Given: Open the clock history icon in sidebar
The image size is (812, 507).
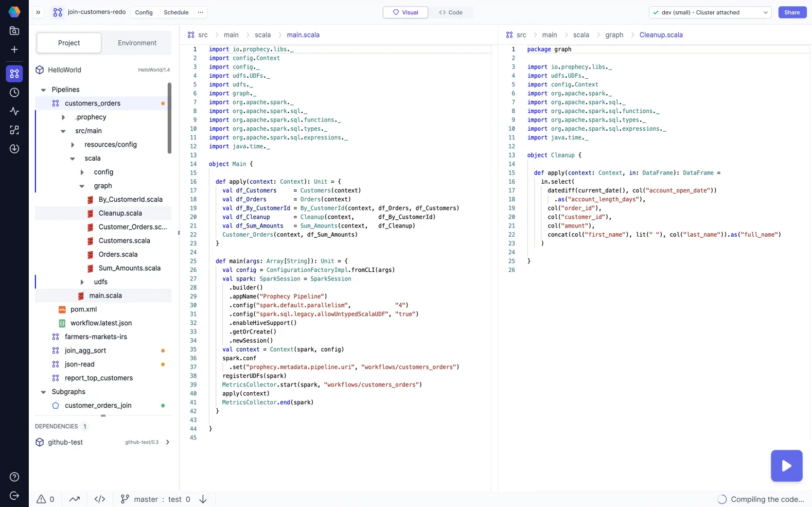Looking at the screenshot, I should tap(14, 93).
